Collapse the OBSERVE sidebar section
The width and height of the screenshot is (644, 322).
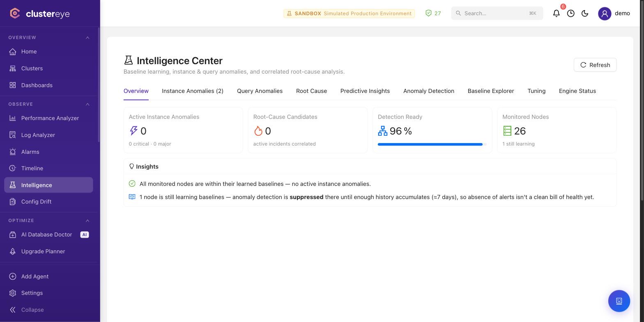point(87,104)
